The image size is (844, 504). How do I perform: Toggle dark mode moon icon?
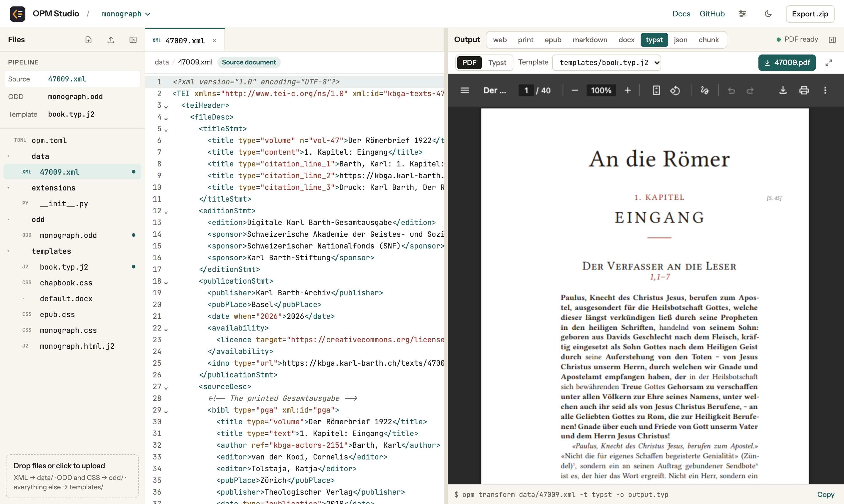click(x=768, y=14)
